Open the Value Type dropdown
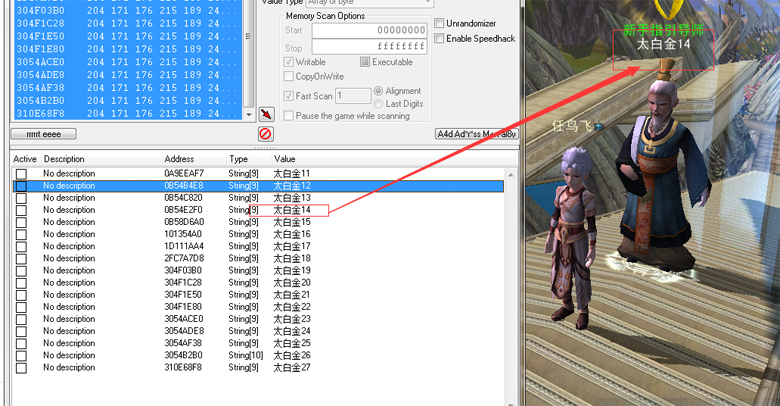Screen dimensions: 780x406 coord(369,2)
